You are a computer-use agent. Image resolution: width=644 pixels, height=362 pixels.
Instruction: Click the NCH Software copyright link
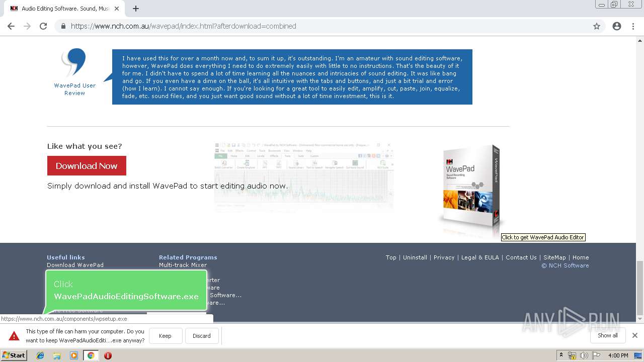coord(565,265)
